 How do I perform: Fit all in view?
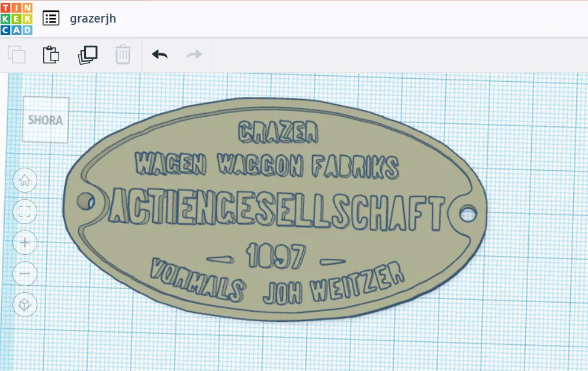pos(25,212)
